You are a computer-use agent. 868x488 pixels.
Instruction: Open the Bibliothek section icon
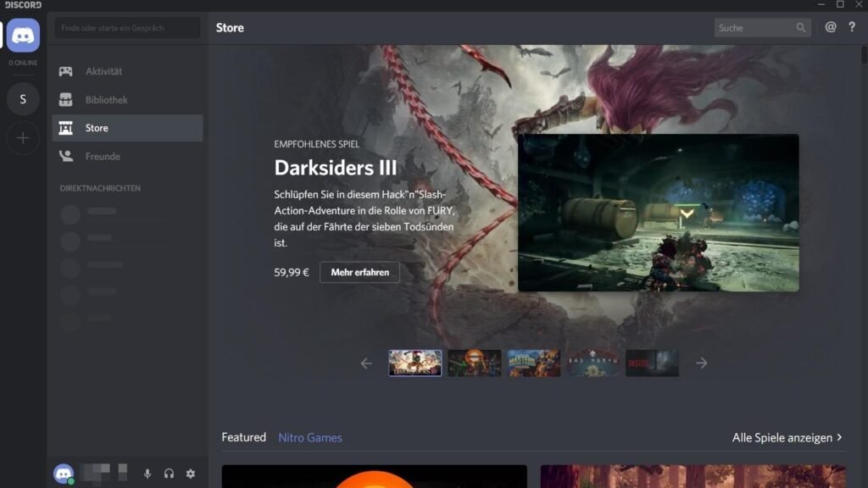pos(66,99)
